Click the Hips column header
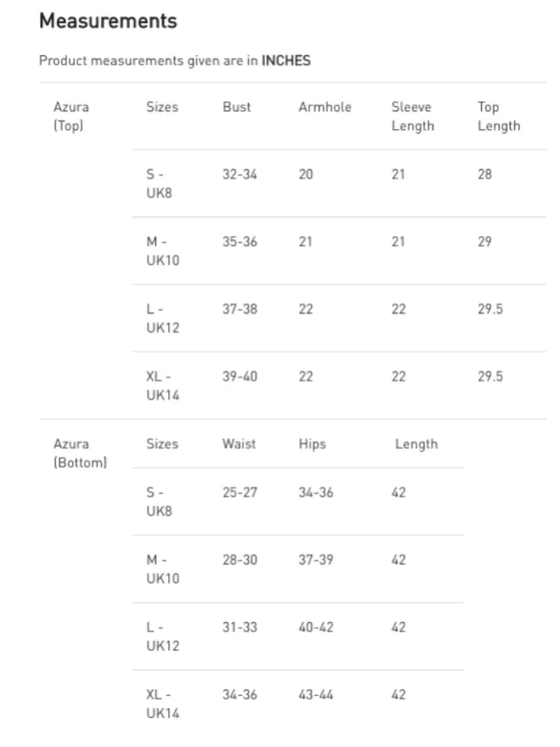 click(312, 443)
